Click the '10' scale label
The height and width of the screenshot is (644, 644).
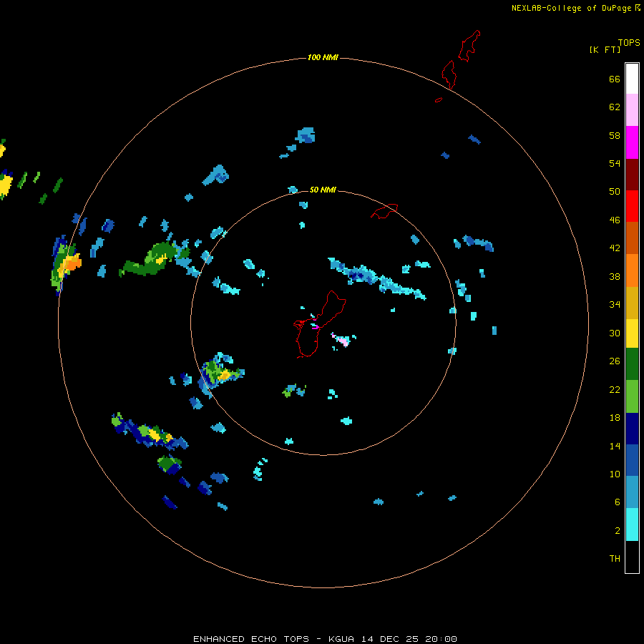[615, 474]
